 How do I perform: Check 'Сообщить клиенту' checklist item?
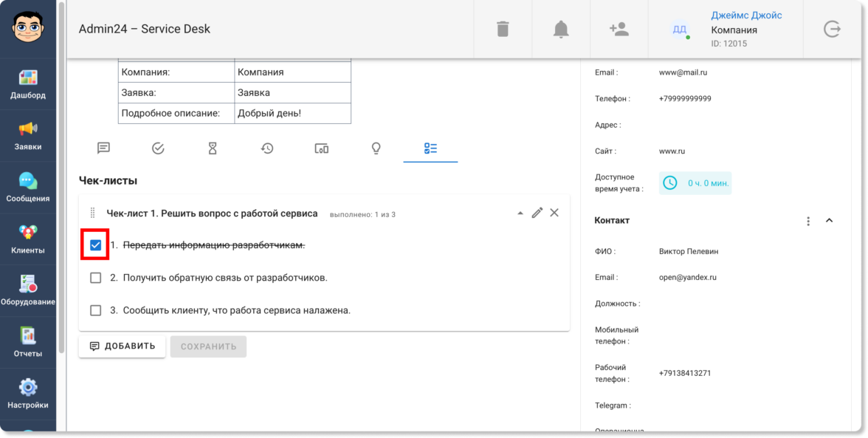tap(96, 310)
